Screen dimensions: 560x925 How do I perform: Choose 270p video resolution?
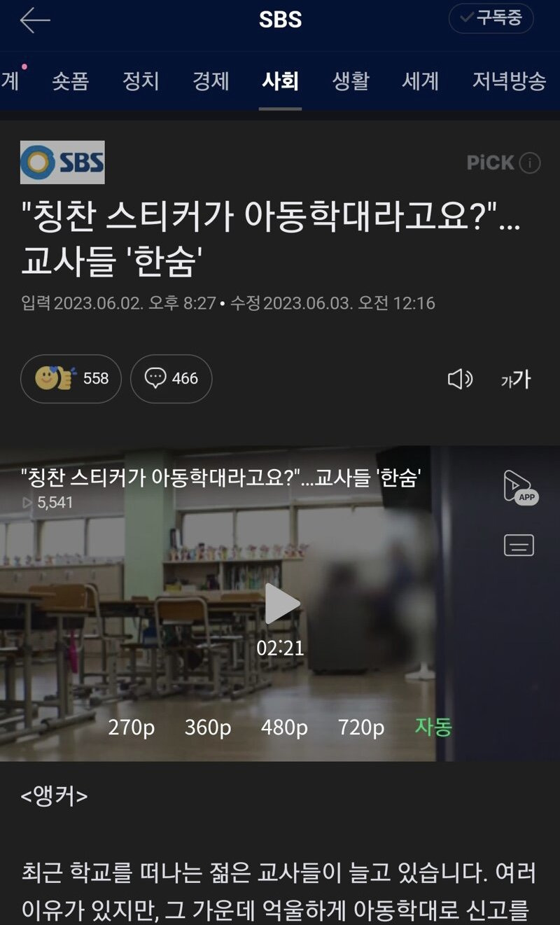132,728
